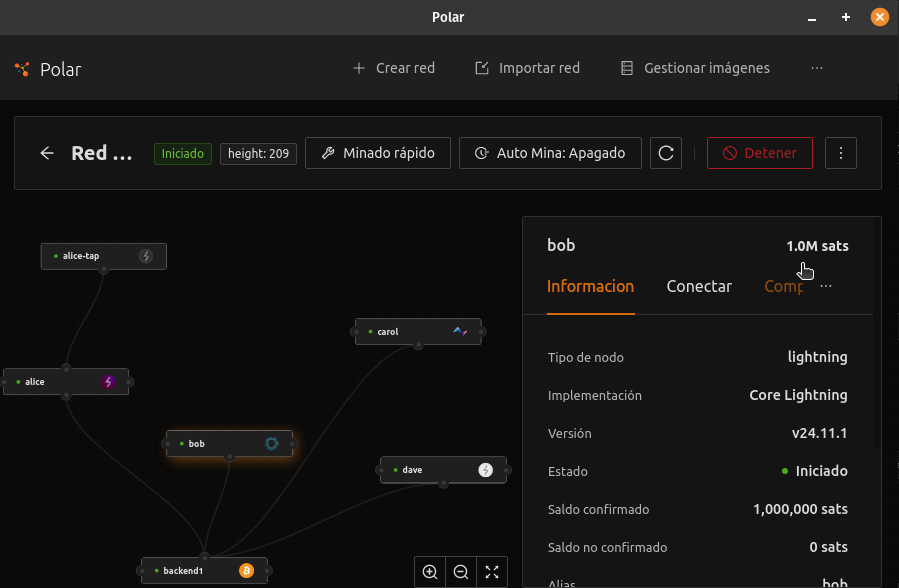Viewport: 899px width, 588px height.
Task: Click the Core Lightning icon on bob node
Action: 271,443
